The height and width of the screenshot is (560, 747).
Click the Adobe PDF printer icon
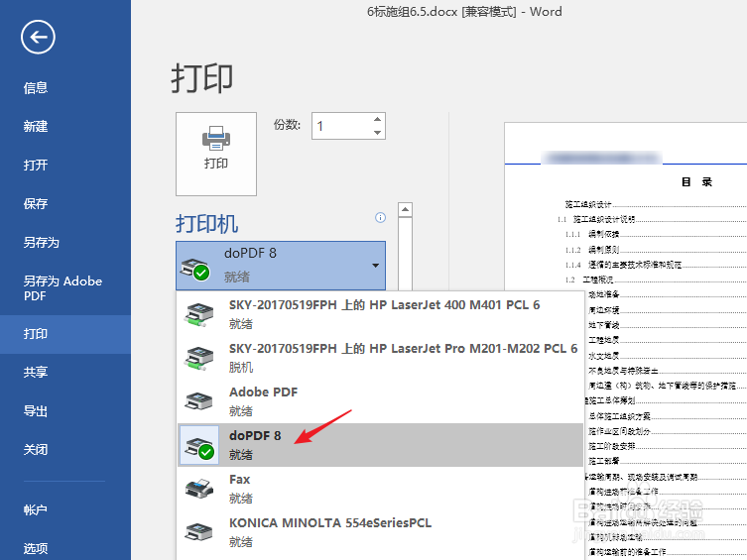[x=198, y=401]
